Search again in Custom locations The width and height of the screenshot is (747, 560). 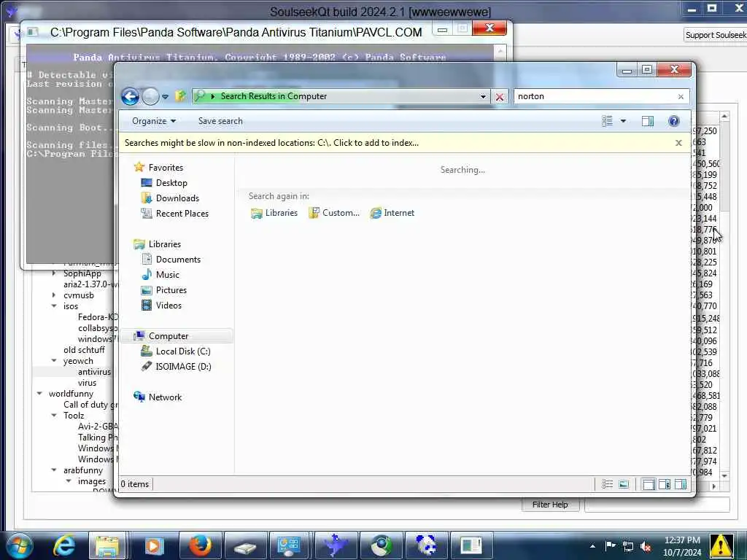(x=334, y=213)
